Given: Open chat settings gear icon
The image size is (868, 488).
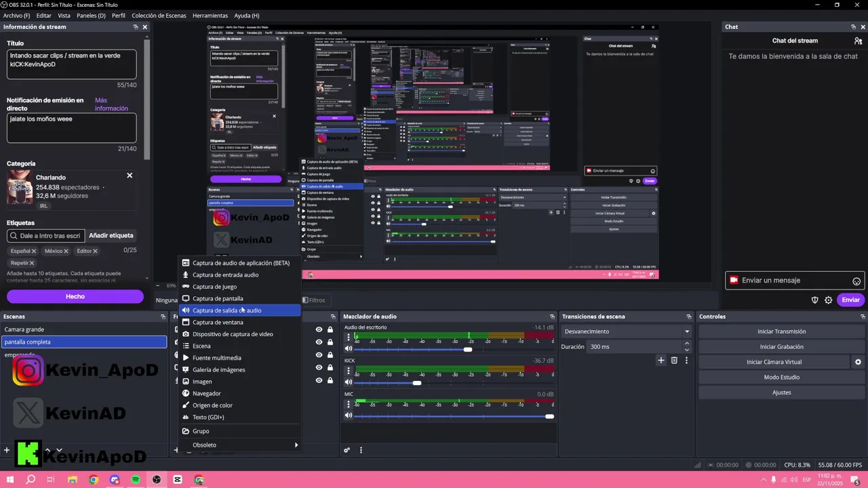Looking at the screenshot, I should tap(828, 300).
